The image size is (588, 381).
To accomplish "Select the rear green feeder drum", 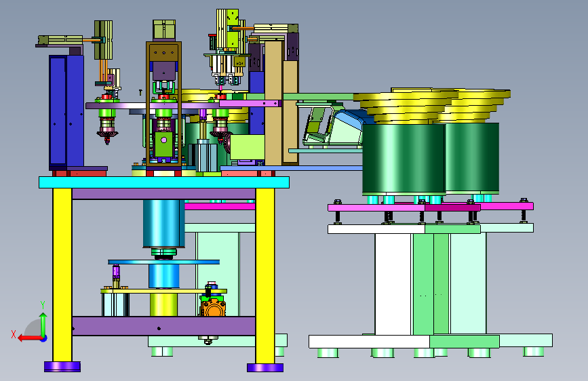I will click(x=473, y=157).
